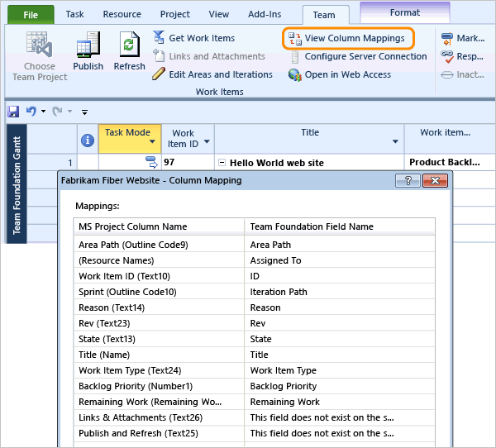
Task: Select the Work Item Type (Text24) row
Action: 255,370
